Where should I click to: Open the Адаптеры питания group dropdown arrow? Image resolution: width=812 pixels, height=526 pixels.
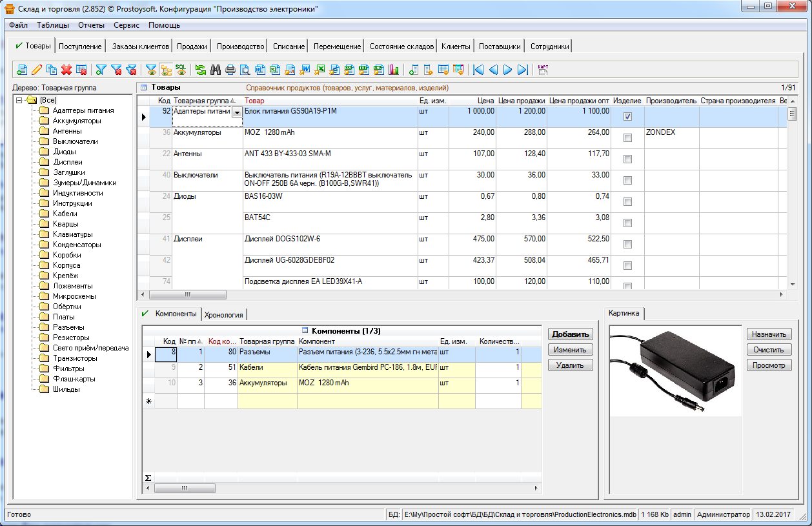point(236,113)
